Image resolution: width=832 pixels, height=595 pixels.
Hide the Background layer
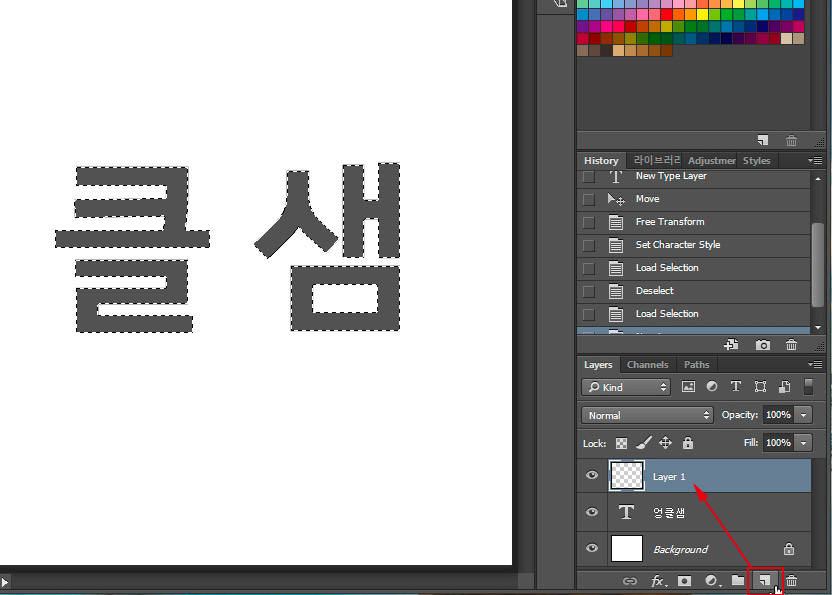coord(592,549)
